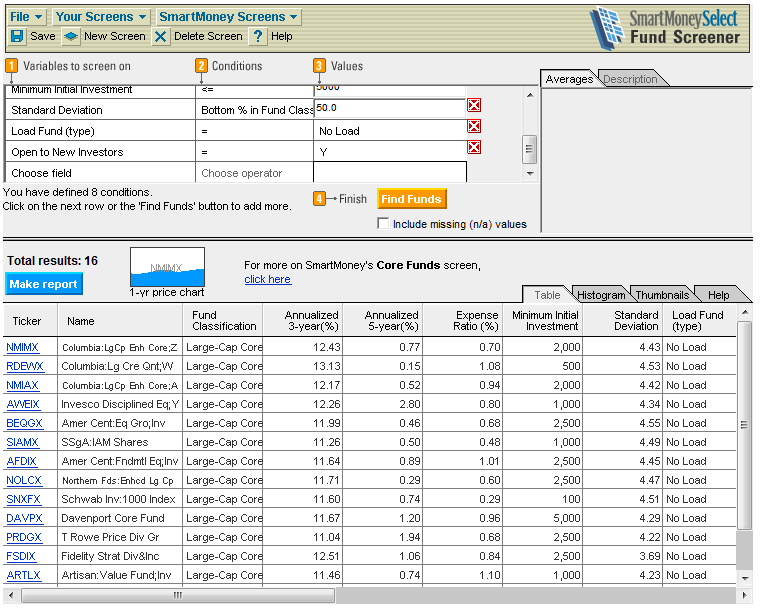Viewport: 760px width, 613px height.
Task: Enable Include missing (n/a) values checkbox
Action: click(384, 224)
